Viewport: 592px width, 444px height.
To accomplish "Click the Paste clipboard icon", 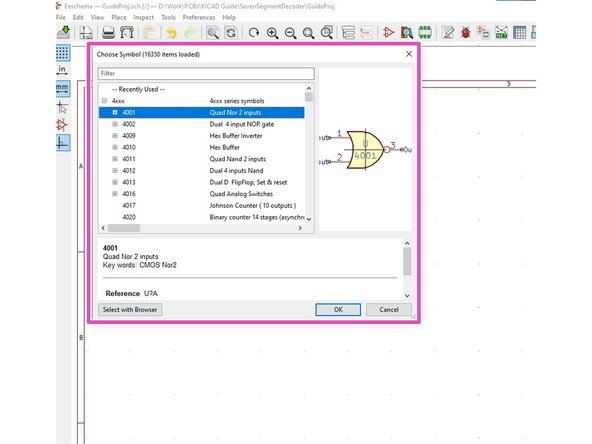I will (150, 32).
